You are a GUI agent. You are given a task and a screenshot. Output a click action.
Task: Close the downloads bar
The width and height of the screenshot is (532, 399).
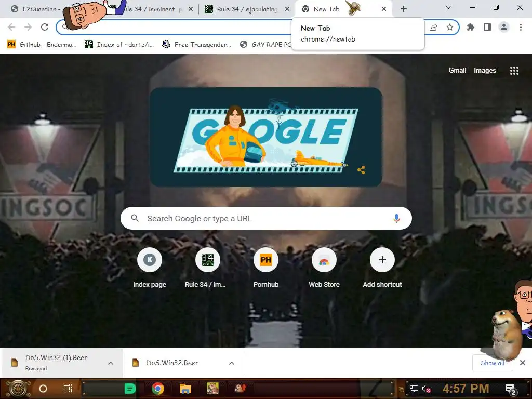coord(523,363)
